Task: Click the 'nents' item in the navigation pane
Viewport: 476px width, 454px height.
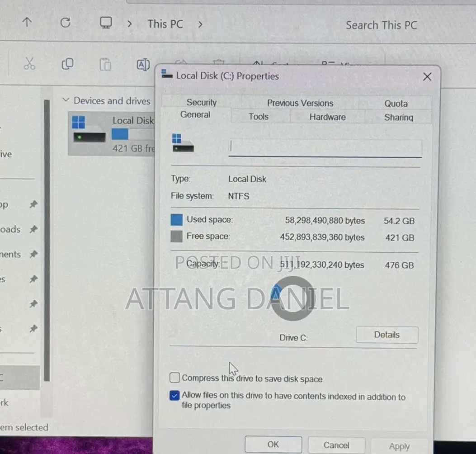Action: (x=10, y=254)
